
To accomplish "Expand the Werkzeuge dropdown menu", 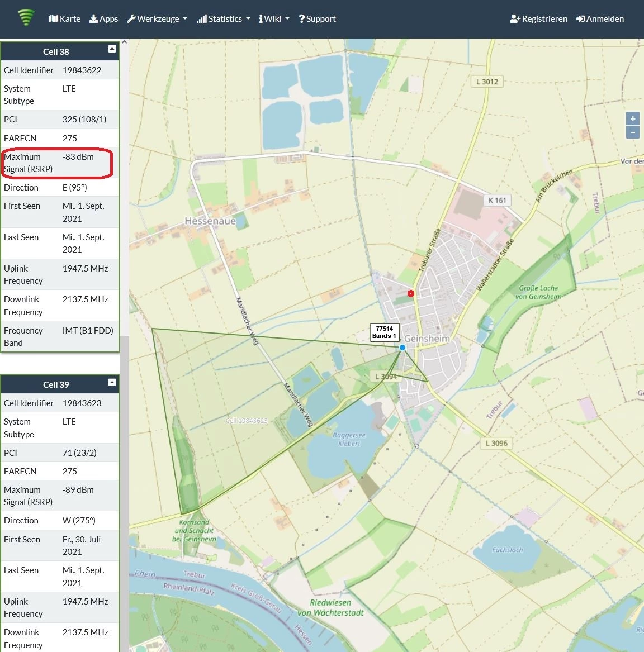I will (157, 19).
